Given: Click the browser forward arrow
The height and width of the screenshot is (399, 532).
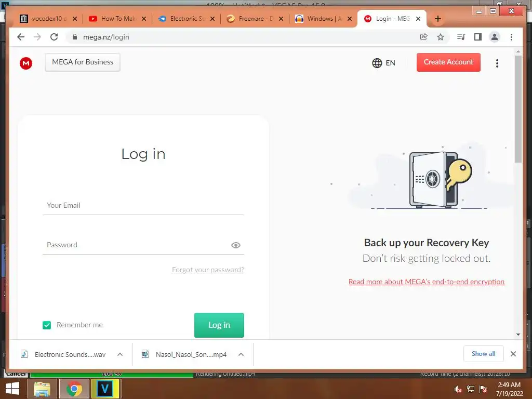Looking at the screenshot, I should tap(37, 37).
